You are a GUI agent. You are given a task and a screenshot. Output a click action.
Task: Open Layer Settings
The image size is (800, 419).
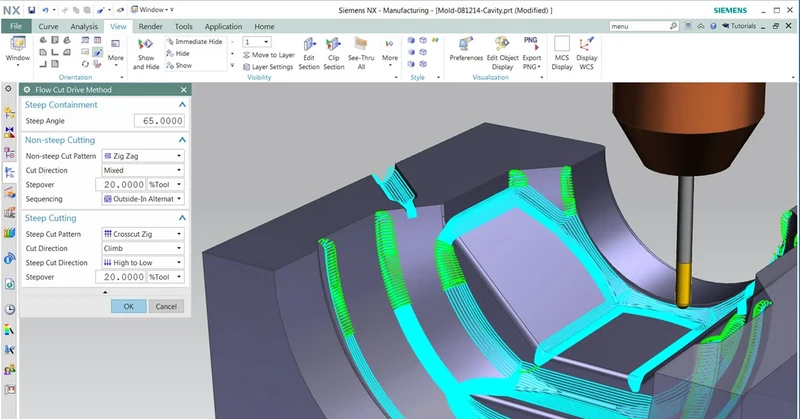click(267, 66)
